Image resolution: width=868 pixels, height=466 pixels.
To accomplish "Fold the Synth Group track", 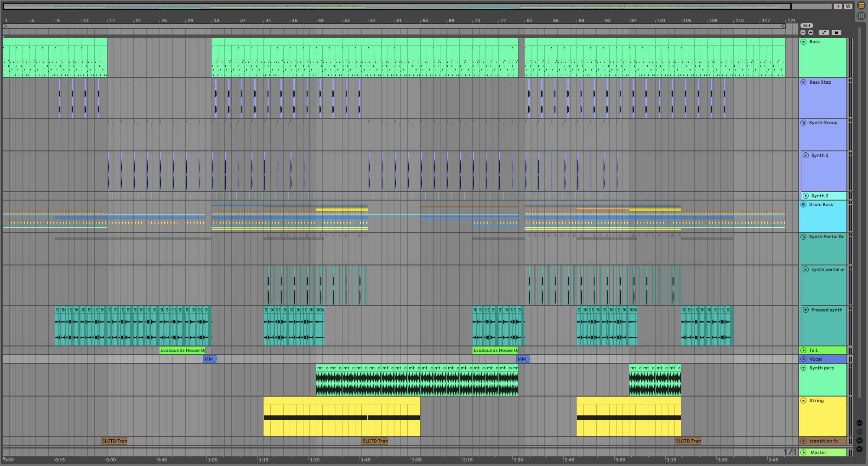I will (804, 123).
